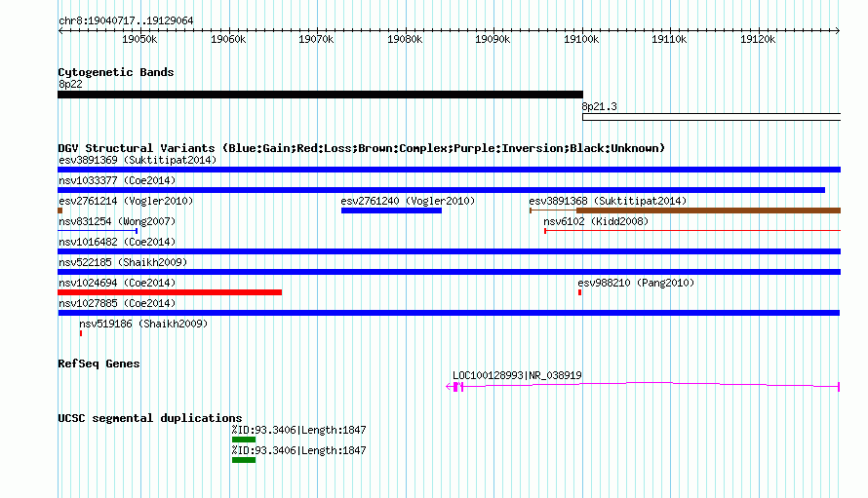The height and width of the screenshot is (498, 868).
Task: Select the esv2761240 blue gain bar
Action: coord(391,211)
